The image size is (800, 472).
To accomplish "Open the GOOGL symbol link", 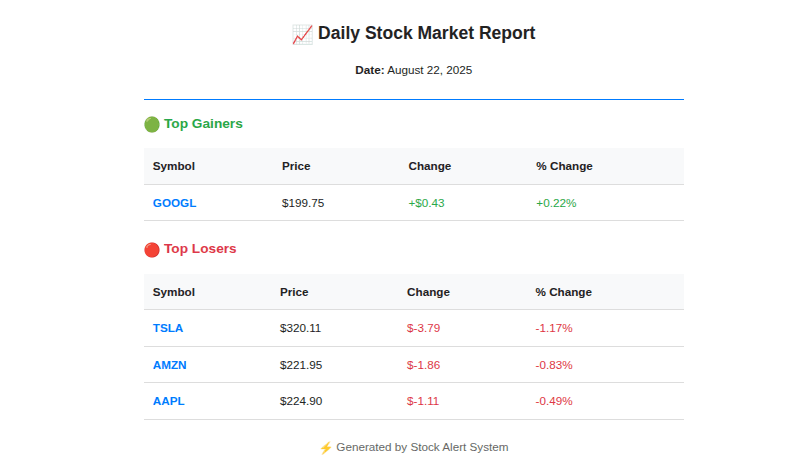I will pos(174,203).
